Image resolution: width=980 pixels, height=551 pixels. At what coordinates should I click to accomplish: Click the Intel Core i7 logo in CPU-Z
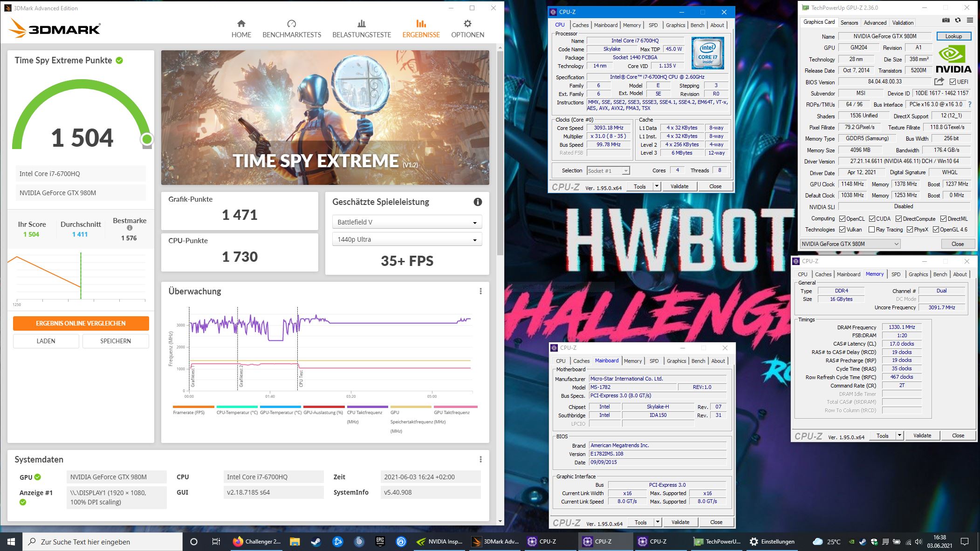pos(707,54)
